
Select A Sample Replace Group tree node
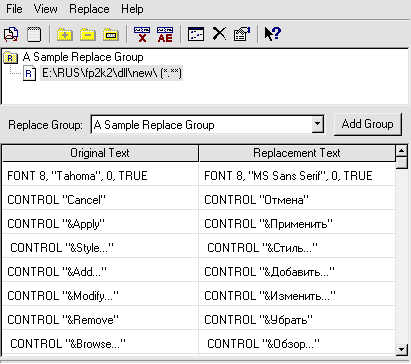[83, 57]
